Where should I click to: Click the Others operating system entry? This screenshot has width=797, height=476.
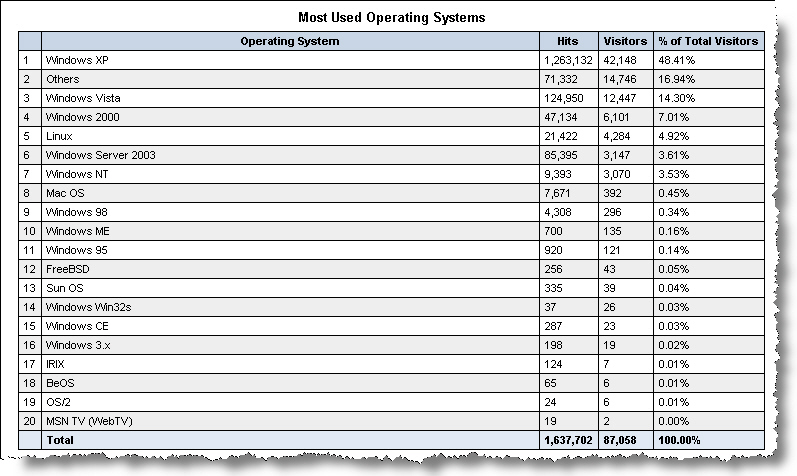62,79
